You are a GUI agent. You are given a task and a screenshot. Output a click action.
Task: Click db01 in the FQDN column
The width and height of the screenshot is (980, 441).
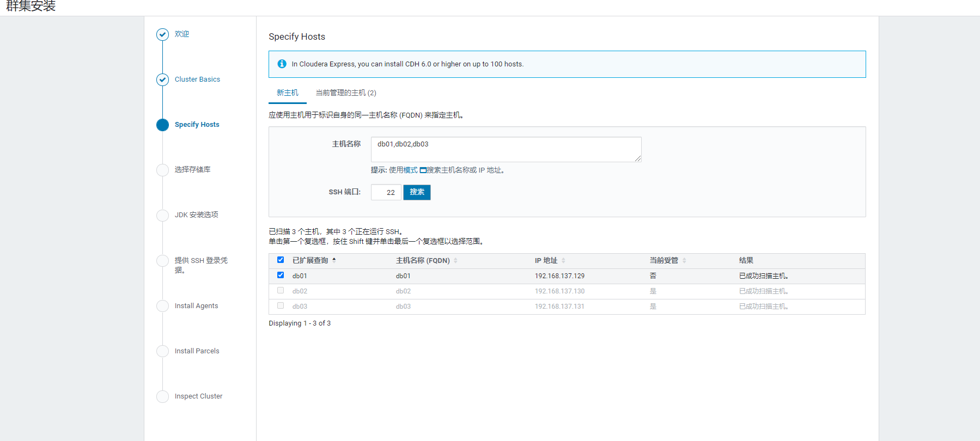(x=403, y=276)
